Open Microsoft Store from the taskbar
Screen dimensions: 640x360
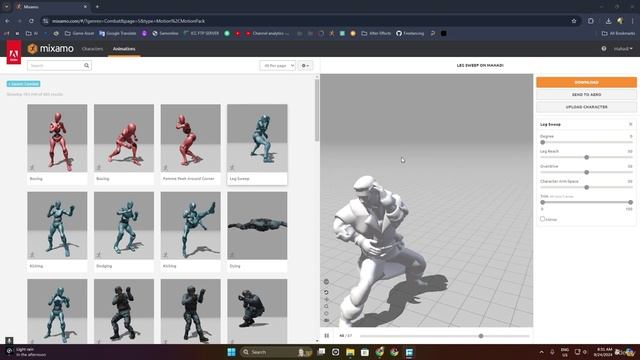click(x=365, y=352)
